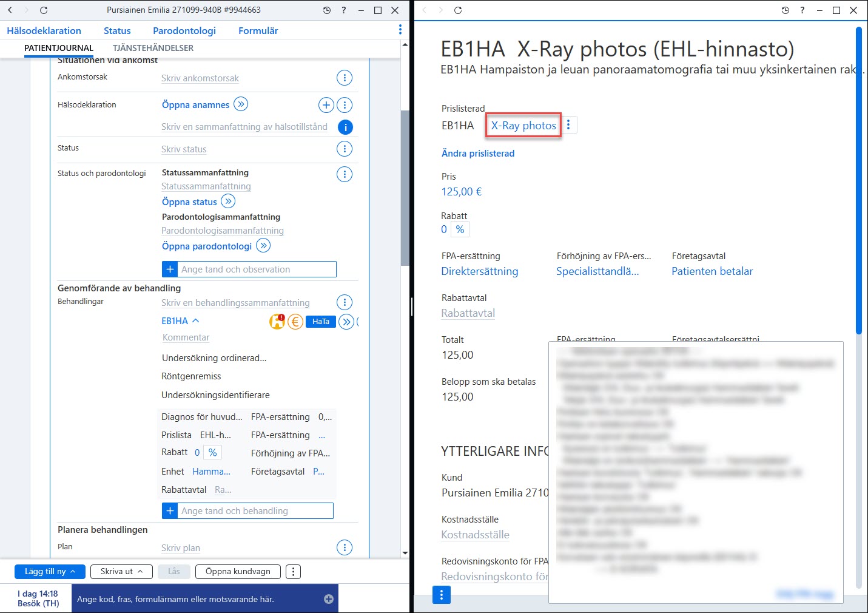868x613 pixels.
Task: Click Ange tand och behandling input
Action: [256, 511]
